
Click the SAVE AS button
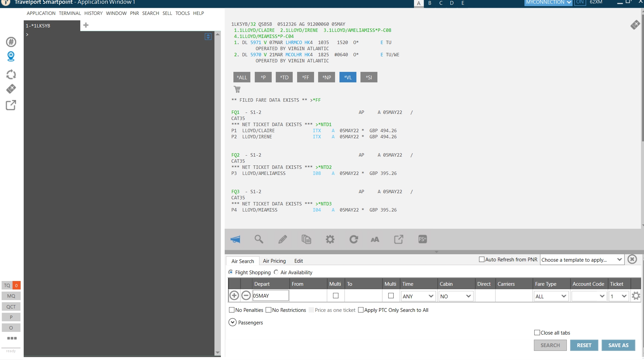pyautogui.click(x=618, y=345)
